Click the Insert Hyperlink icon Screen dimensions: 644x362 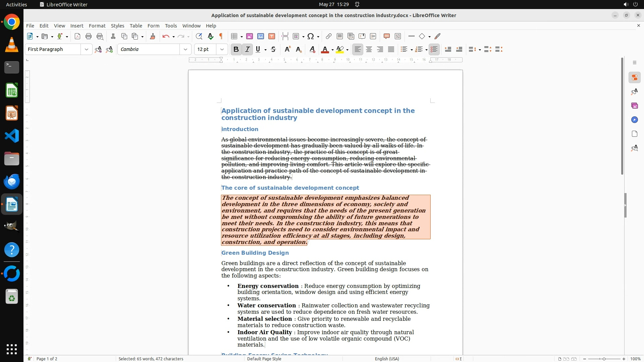click(329, 37)
